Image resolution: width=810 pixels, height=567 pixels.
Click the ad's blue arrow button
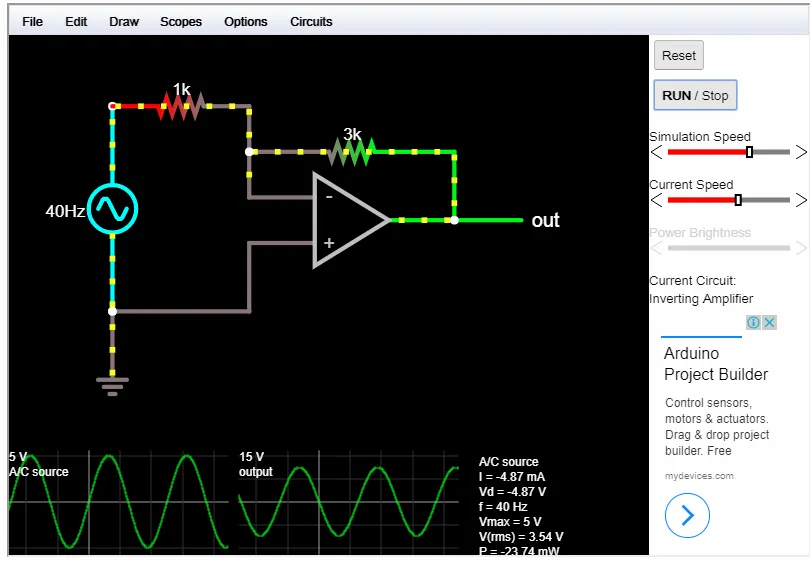coord(687,515)
